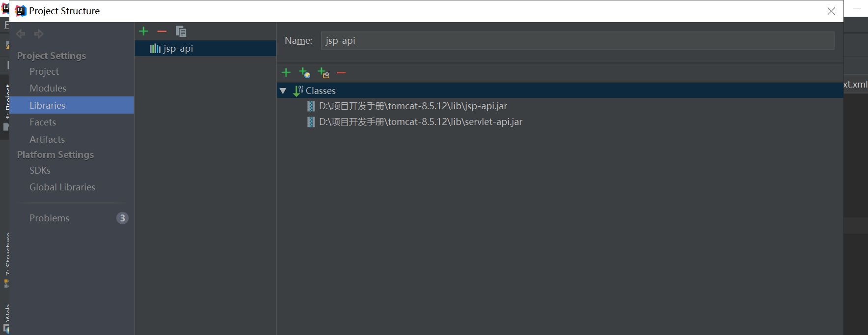Viewport: 868px width, 335px height.
Task: Click the copy library icon
Action: 181,31
